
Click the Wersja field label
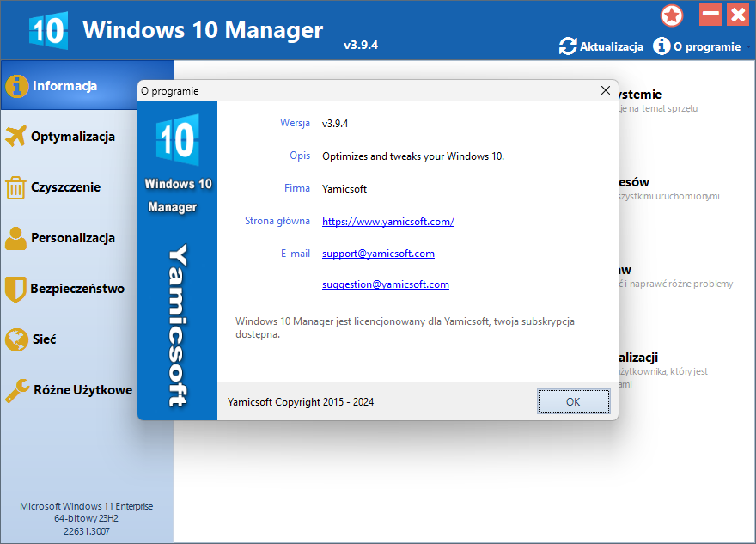295,123
